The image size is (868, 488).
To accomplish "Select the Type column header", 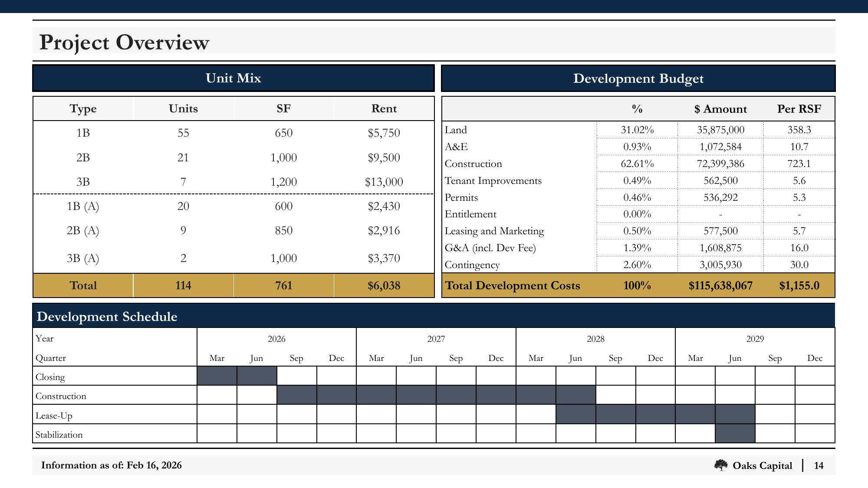I will click(83, 108).
